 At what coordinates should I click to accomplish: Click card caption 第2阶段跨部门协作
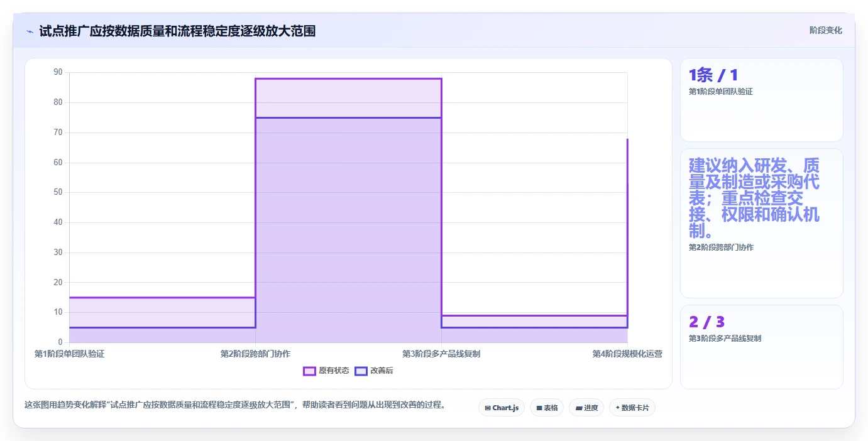click(x=721, y=248)
